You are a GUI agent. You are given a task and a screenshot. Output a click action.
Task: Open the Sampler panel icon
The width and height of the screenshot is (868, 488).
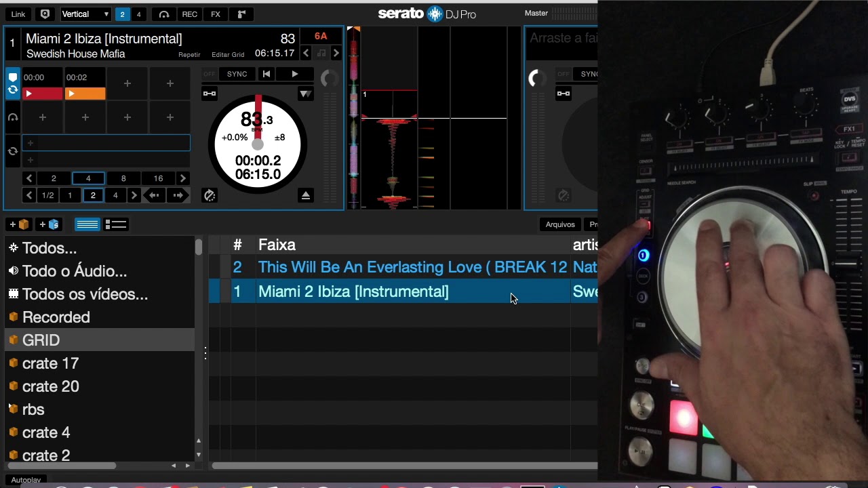point(241,14)
